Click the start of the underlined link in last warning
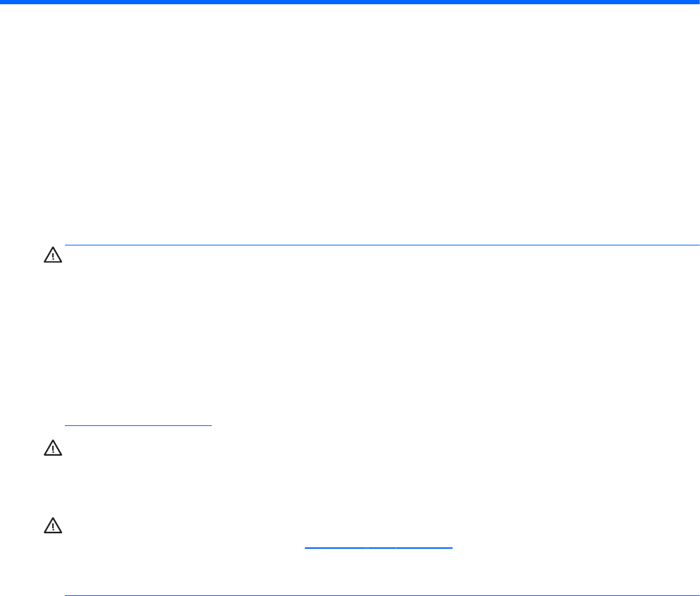This screenshot has width=700, height=596. pos(308,547)
